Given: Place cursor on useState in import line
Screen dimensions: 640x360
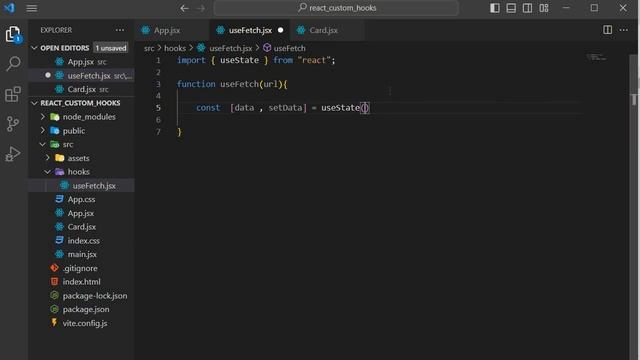Looking at the screenshot, I should click(239, 60).
